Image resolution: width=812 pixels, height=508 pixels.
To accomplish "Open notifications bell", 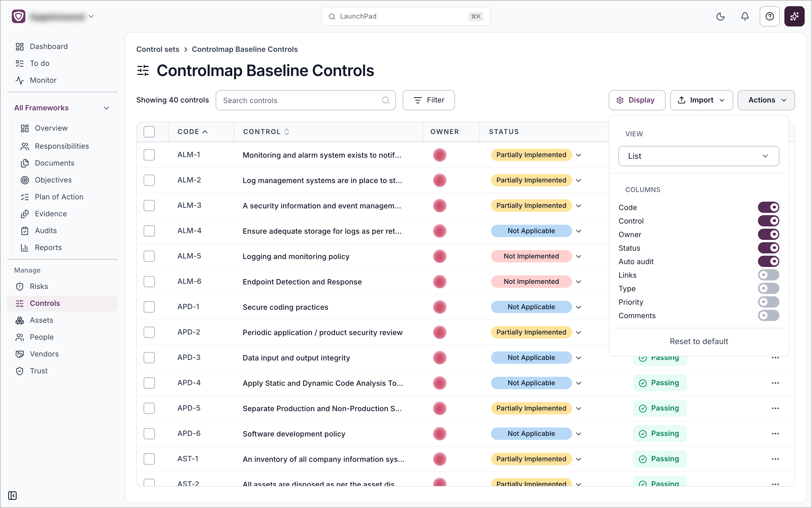I will tap(745, 16).
